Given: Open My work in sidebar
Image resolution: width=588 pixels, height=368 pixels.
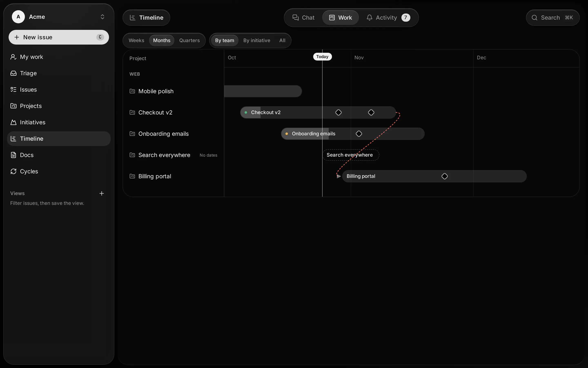Looking at the screenshot, I should pyautogui.click(x=59, y=57).
